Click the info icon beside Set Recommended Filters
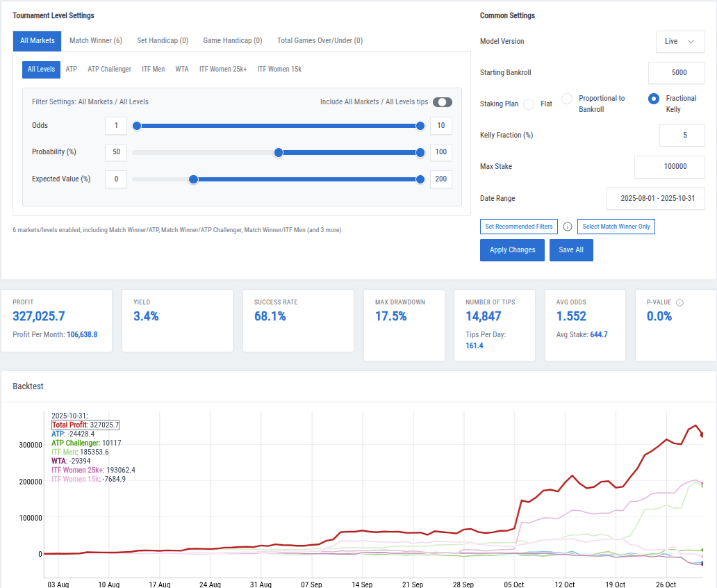 [x=568, y=227]
